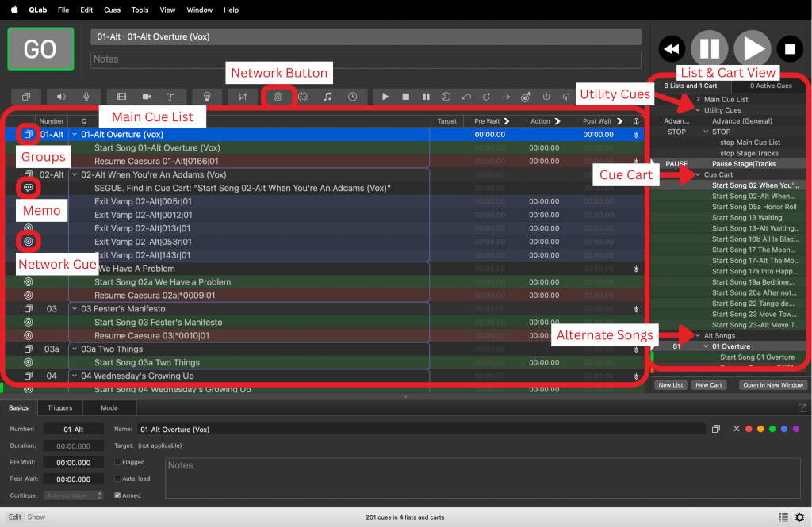Add a Reset cue from the toolbar
Screen dimensions: 812x527
point(466,97)
